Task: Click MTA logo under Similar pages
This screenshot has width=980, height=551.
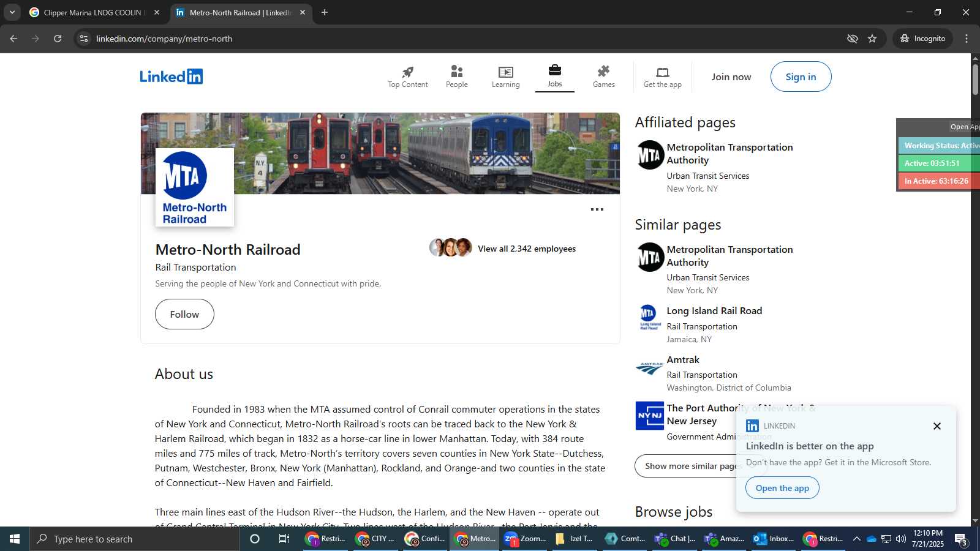Action: point(650,257)
